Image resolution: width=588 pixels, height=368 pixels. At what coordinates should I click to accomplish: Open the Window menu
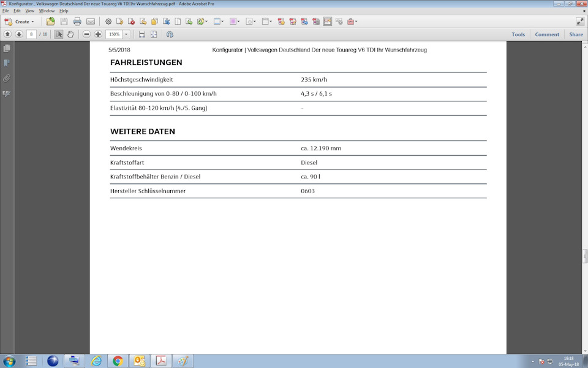point(47,11)
